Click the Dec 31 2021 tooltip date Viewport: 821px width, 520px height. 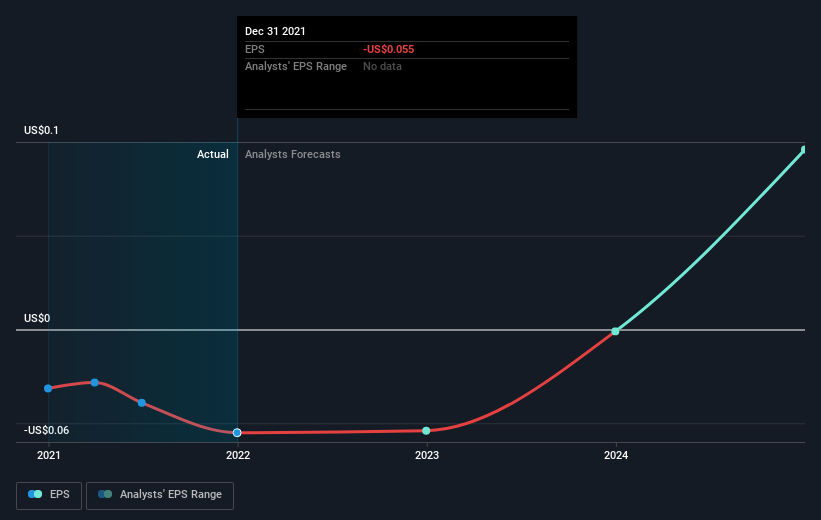click(x=275, y=31)
